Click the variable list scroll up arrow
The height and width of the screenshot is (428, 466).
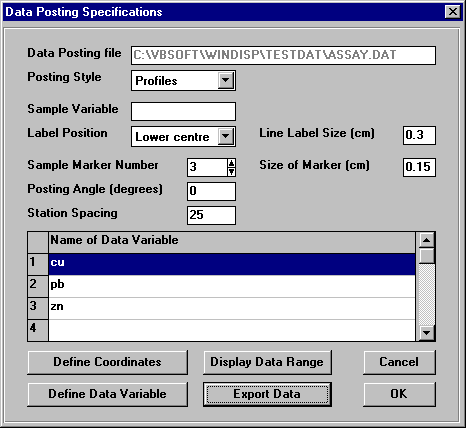pyautogui.click(x=426, y=240)
